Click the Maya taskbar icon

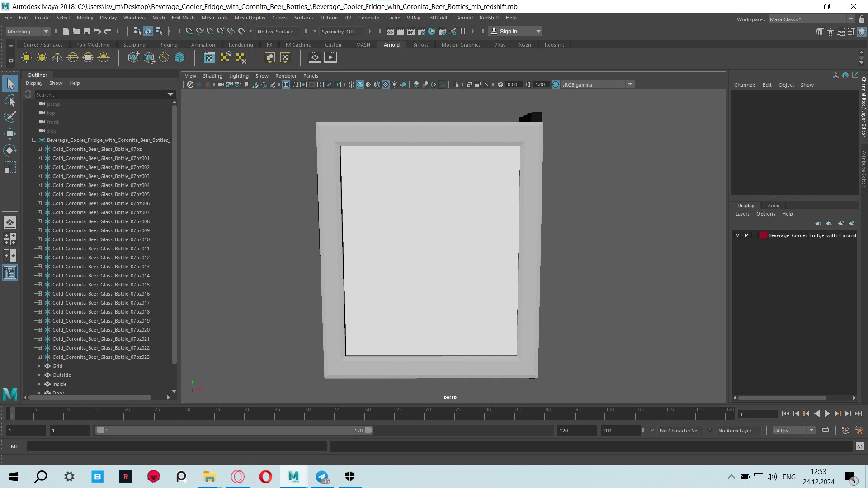pyautogui.click(x=293, y=477)
